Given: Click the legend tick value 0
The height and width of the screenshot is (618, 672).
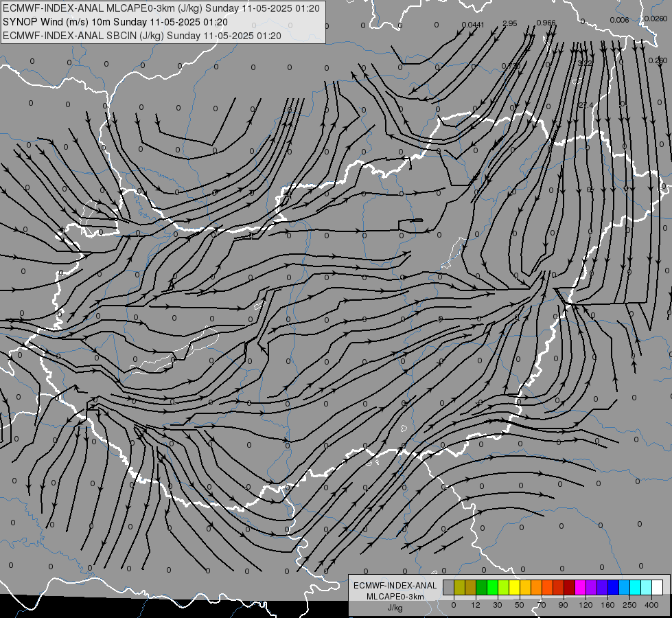Looking at the screenshot, I should click(x=454, y=605).
